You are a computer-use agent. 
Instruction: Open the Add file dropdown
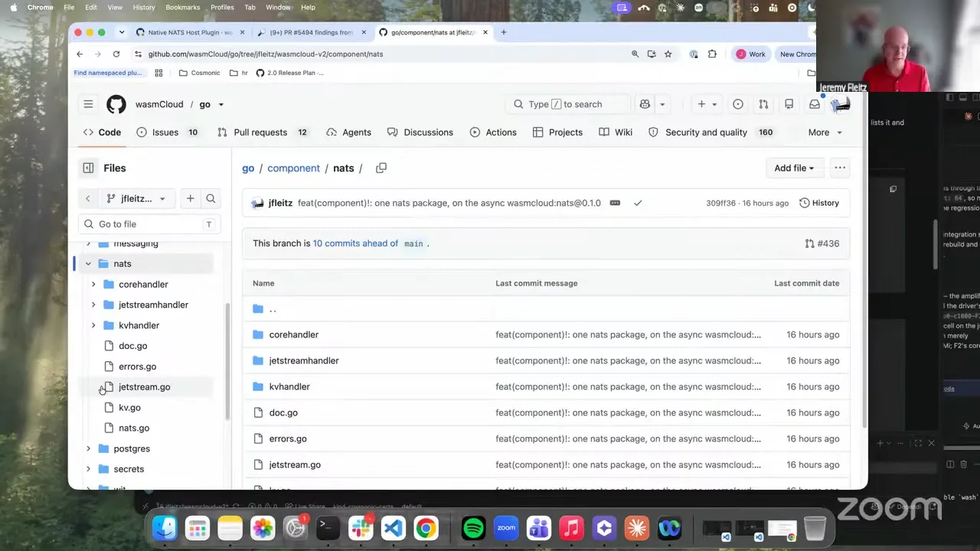tap(793, 168)
